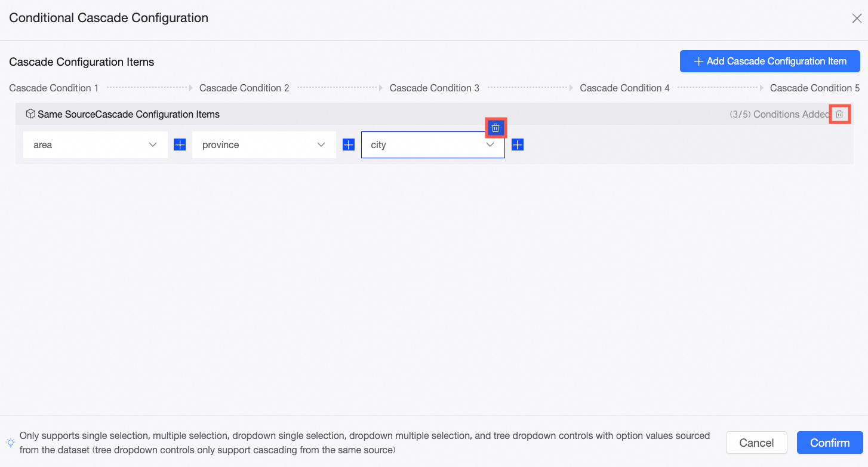Click the plus icon after city dropdown
This screenshot has width=868, height=467.
coord(518,145)
